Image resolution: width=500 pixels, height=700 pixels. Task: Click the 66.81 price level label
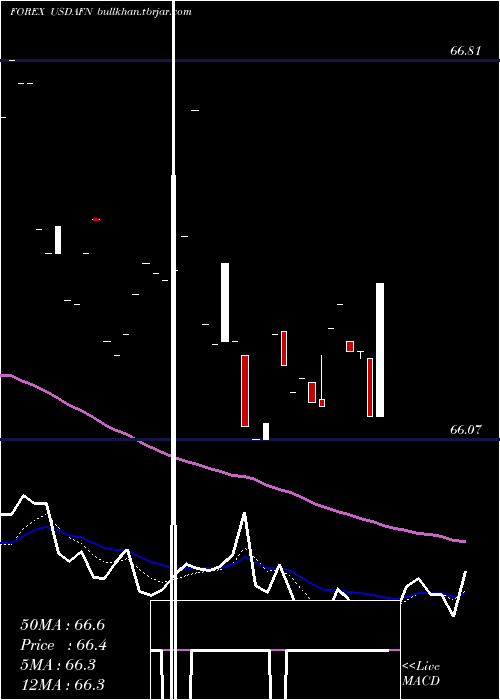coord(466,51)
